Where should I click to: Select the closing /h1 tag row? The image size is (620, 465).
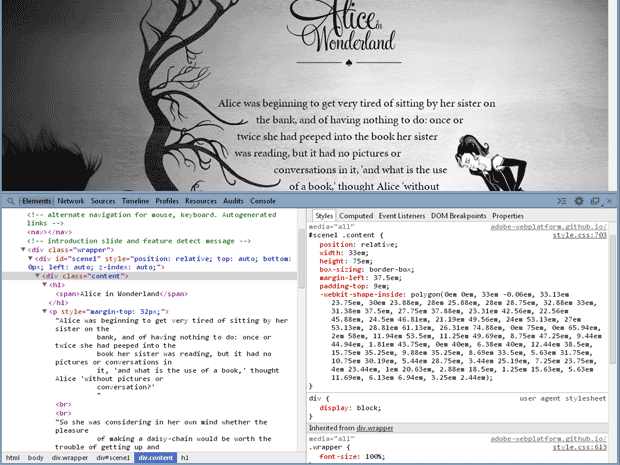click(x=58, y=302)
